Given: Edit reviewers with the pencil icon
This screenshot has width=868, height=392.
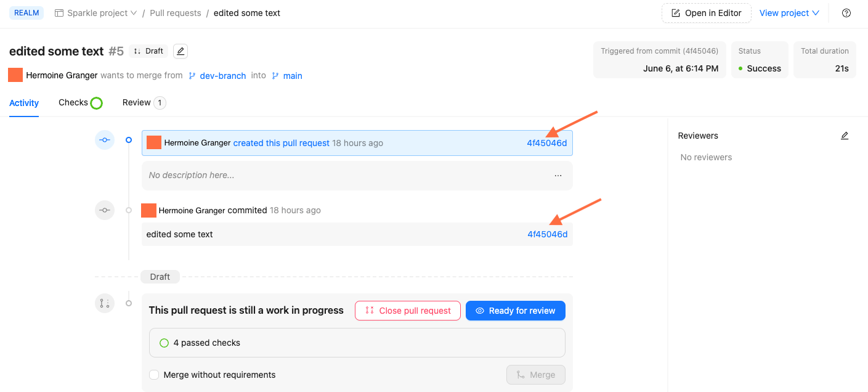Looking at the screenshot, I should coord(845,136).
